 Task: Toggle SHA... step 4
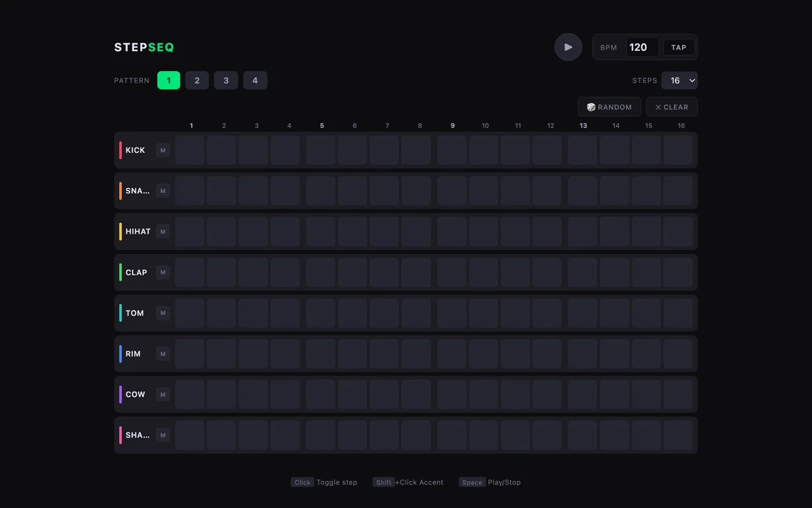point(285,435)
